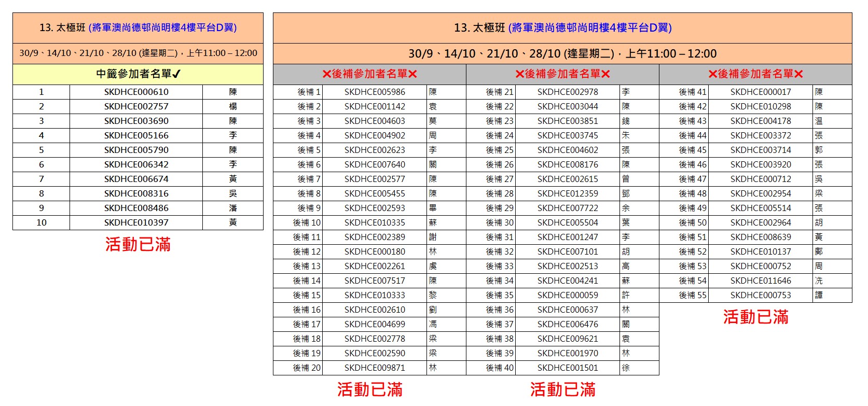Click red cross left of rightmost 後補參加者名單 header
This screenshot has height=406, width=868.
[713, 74]
